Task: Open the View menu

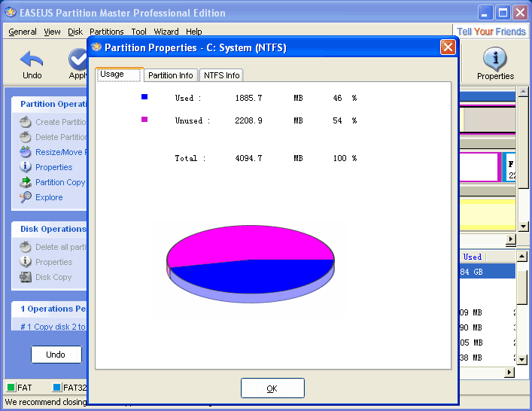Action: tap(52, 32)
